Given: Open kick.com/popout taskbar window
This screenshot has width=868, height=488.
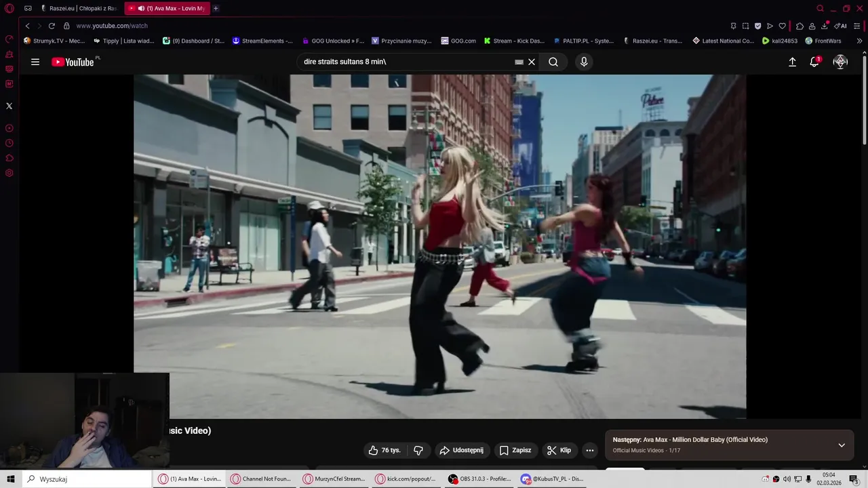Looking at the screenshot, I should pyautogui.click(x=406, y=479).
